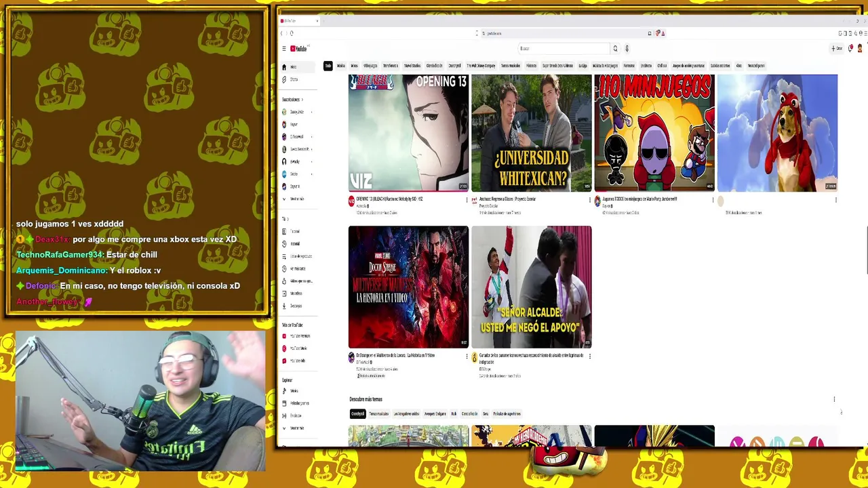Image resolution: width=868 pixels, height=488 pixels.
Task: Open options for the lobster dog video
Action: click(835, 200)
